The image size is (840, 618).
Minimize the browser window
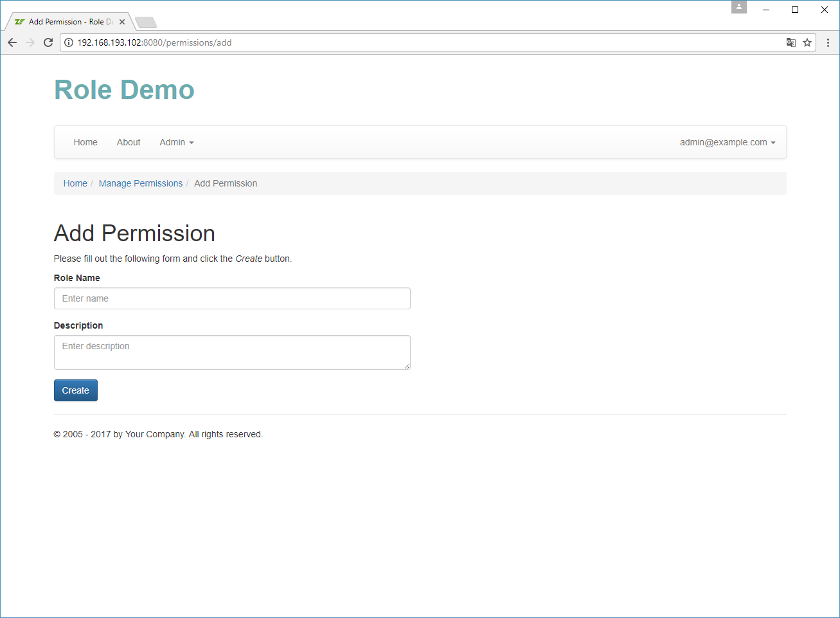[766, 10]
